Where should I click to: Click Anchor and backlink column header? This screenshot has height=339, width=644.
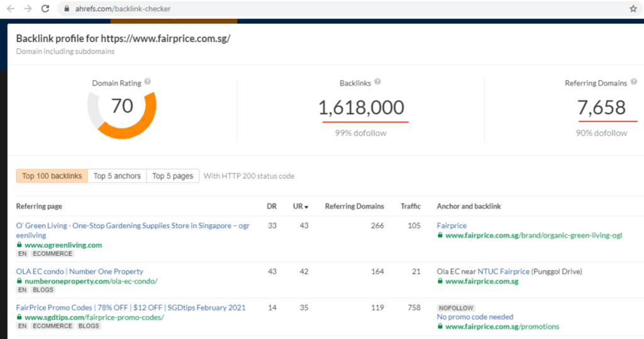pyautogui.click(x=469, y=206)
